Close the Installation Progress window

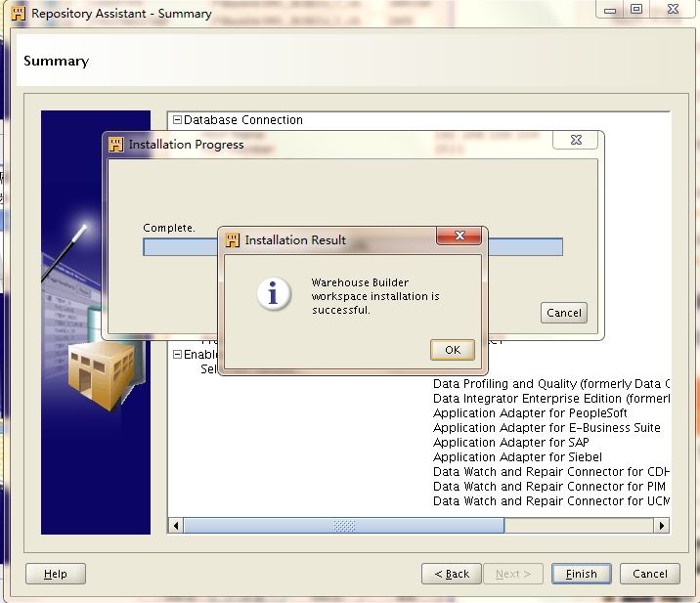point(576,140)
